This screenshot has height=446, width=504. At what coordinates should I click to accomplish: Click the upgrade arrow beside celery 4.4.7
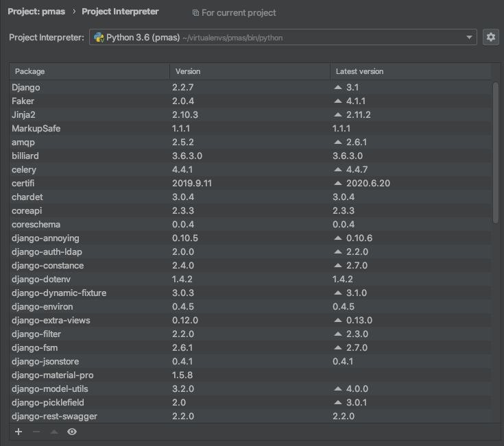pos(338,169)
